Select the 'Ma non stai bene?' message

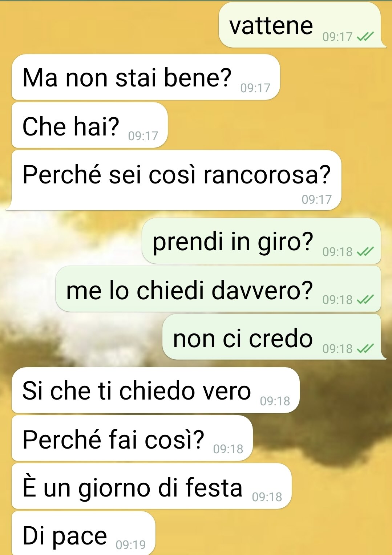coord(146,77)
